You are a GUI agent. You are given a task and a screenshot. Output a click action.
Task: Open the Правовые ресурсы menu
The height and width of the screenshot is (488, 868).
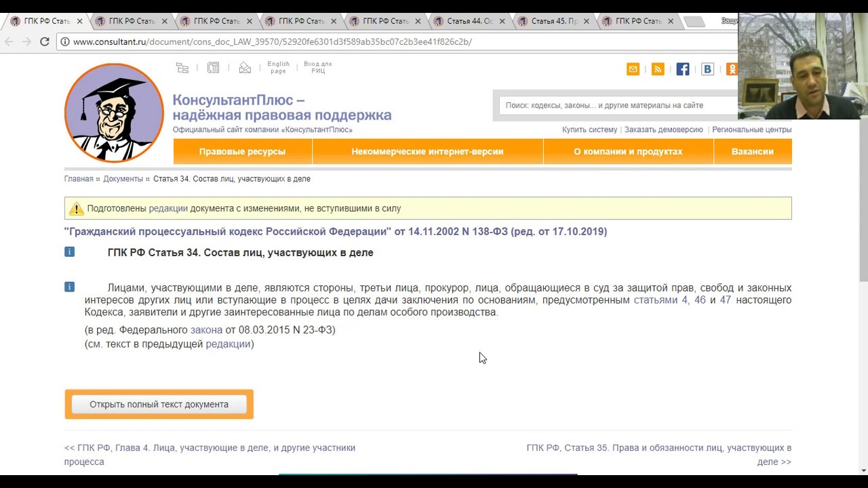(242, 151)
